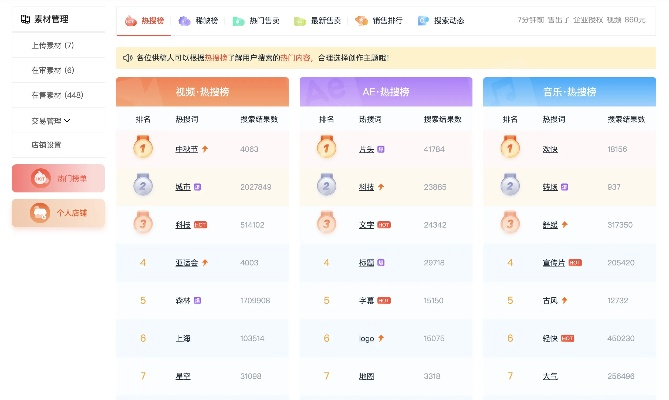This screenshot has width=669, height=400.
Task: Click the 个人店铺 button
Action: click(58, 213)
